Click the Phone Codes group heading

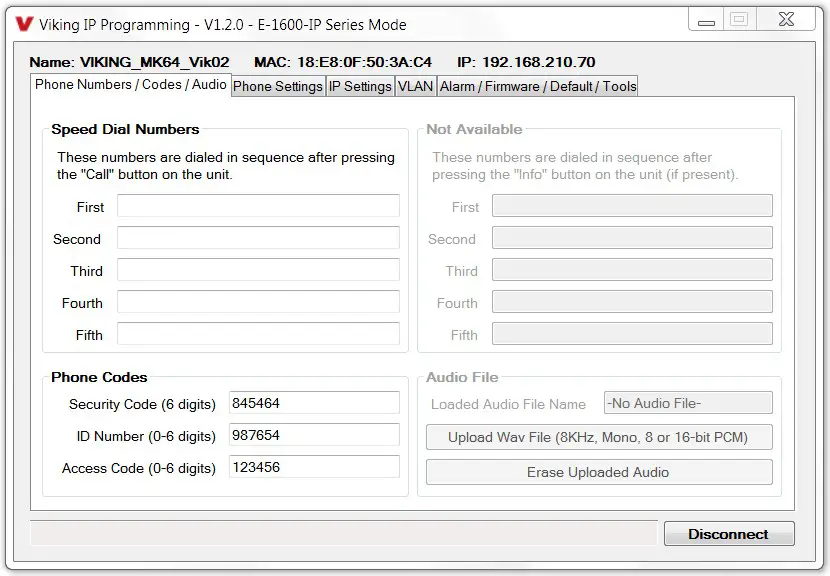99,377
